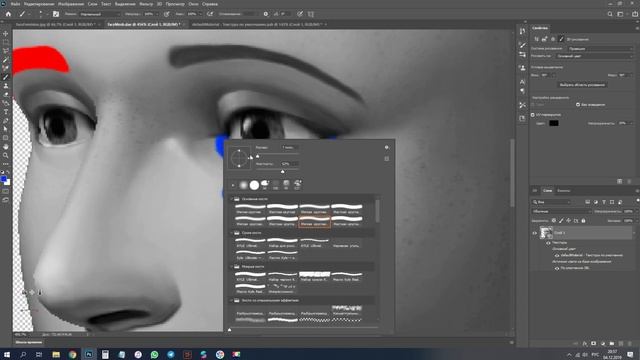The height and width of the screenshot is (360, 640).
Task: Open Рисовать на dropdown
Action: tap(594, 56)
